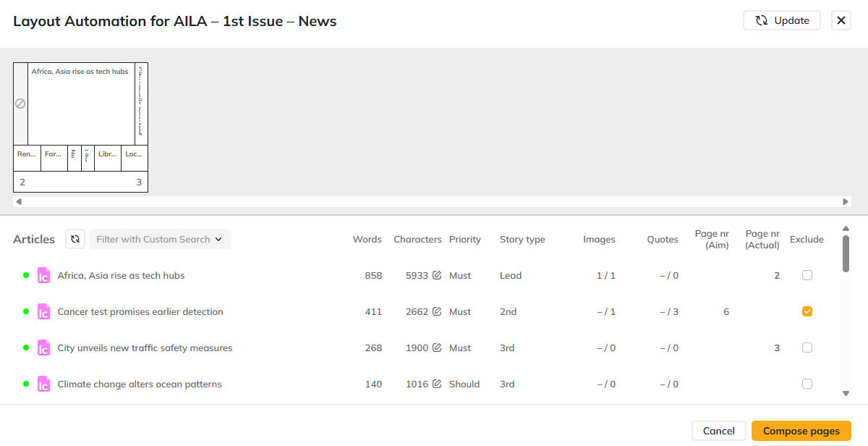This screenshot has height=446, width=868.
Task: Edit character count for Cancer test article
Action: pyautogui.click(x=437, y=311)
